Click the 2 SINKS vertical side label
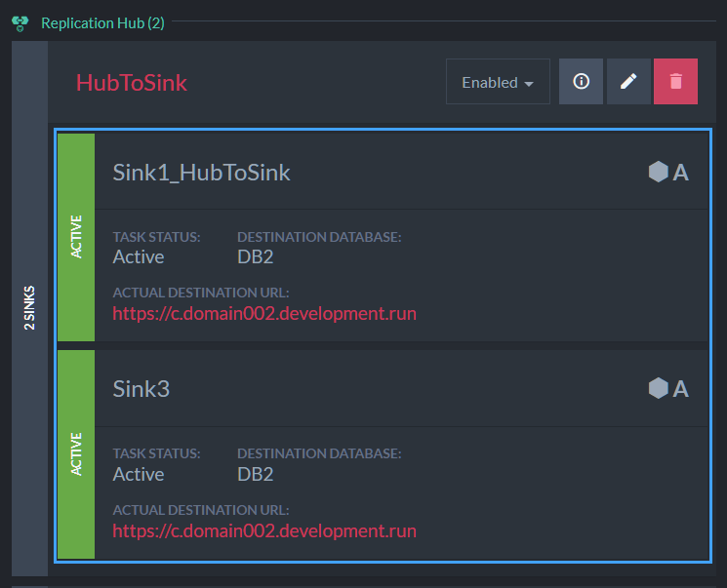The image size is (727, 588). (x=29, y=308)
